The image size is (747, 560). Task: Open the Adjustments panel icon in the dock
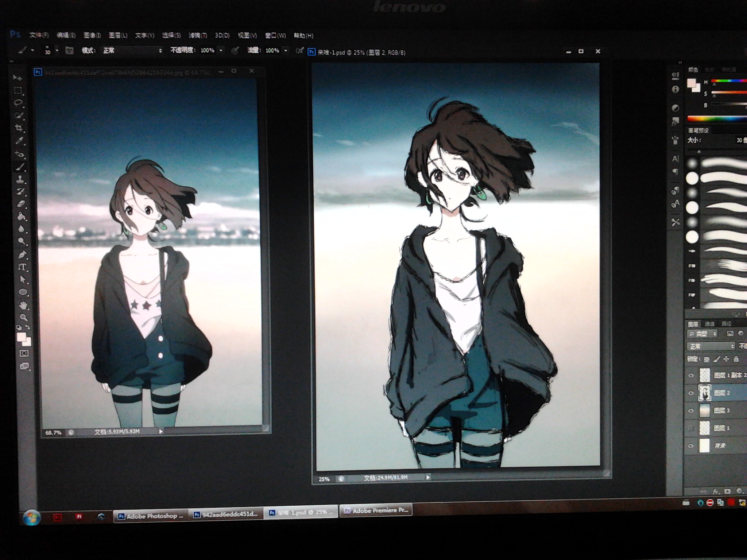tap(675, 108)
